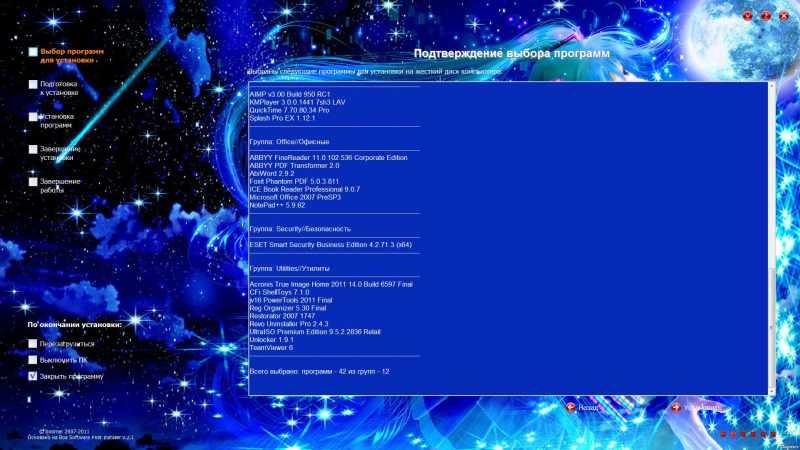Enable the 'Выключить ПК' checkbox

tap(33, 360)
